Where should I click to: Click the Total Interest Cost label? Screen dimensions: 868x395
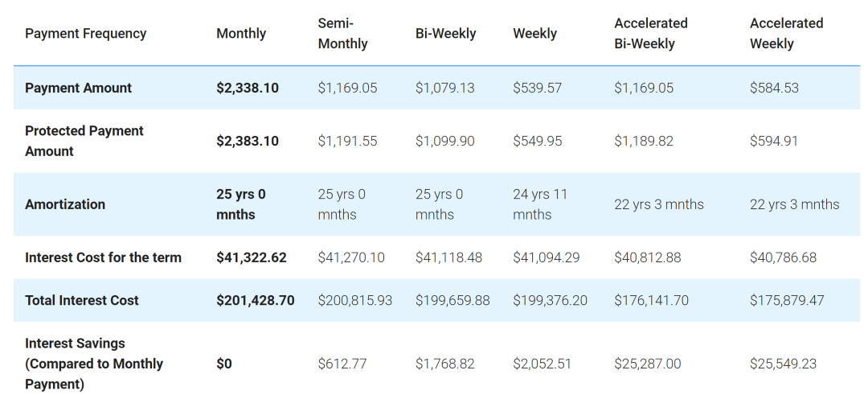pos(81,300)
